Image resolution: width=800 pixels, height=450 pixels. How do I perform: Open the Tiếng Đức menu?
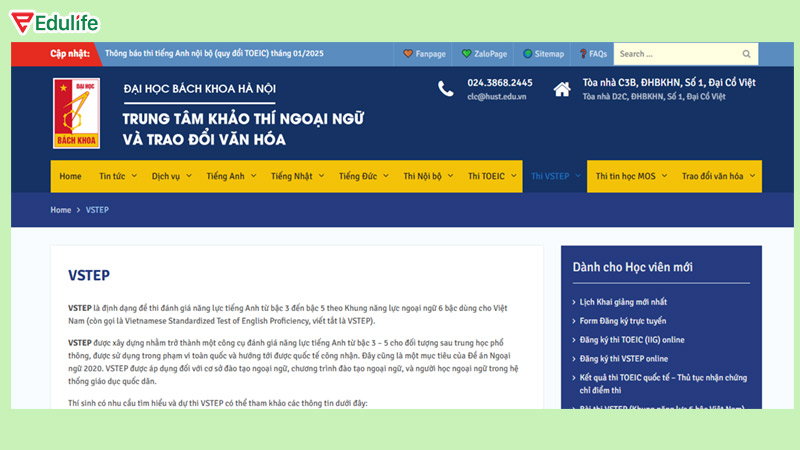363,176
